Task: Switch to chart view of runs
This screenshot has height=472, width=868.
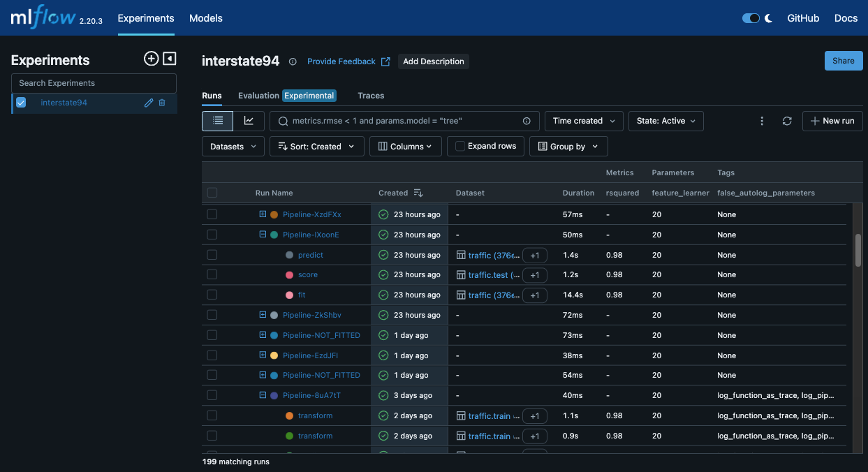Action: (249, 121)
